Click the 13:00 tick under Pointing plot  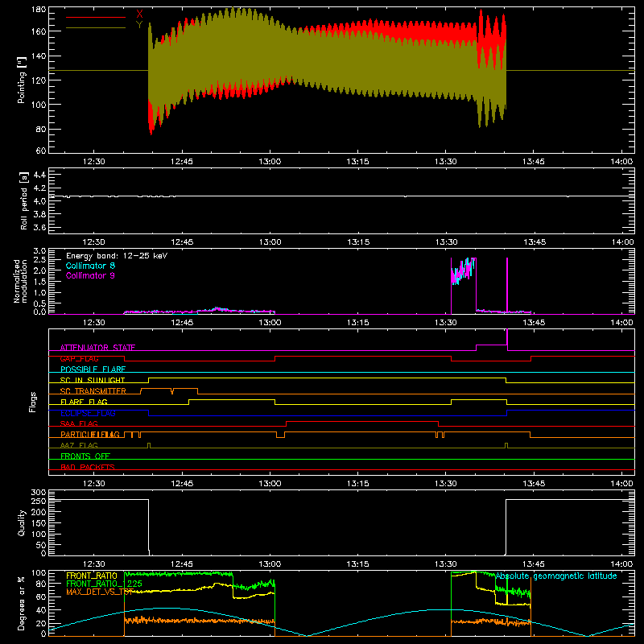pos(270,162)
